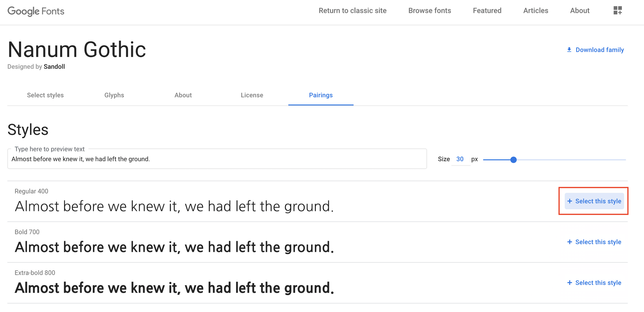Click the preview text input field
The width and height of the screenshot is (644, 312).
tap(217, 159)
